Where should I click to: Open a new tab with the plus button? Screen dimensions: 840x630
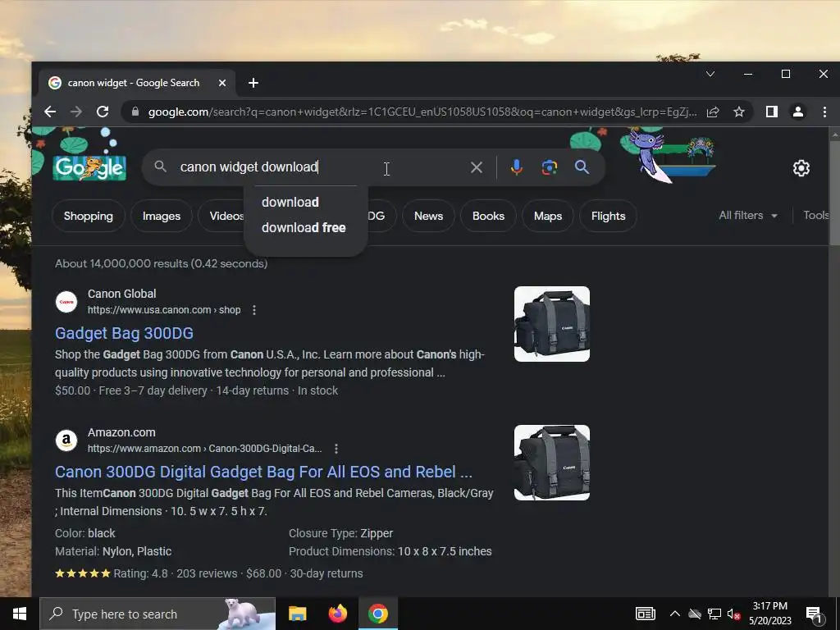253,83
